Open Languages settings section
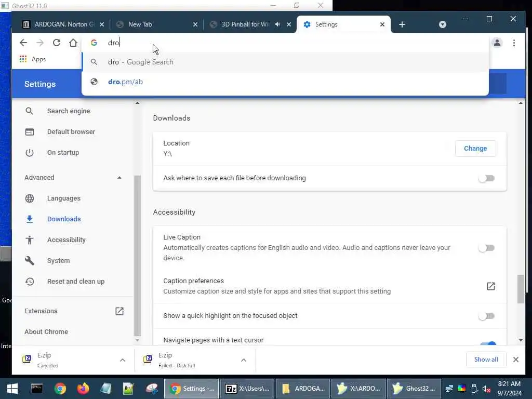Screen dimensions: 532x399 click(x=64, y=198)
